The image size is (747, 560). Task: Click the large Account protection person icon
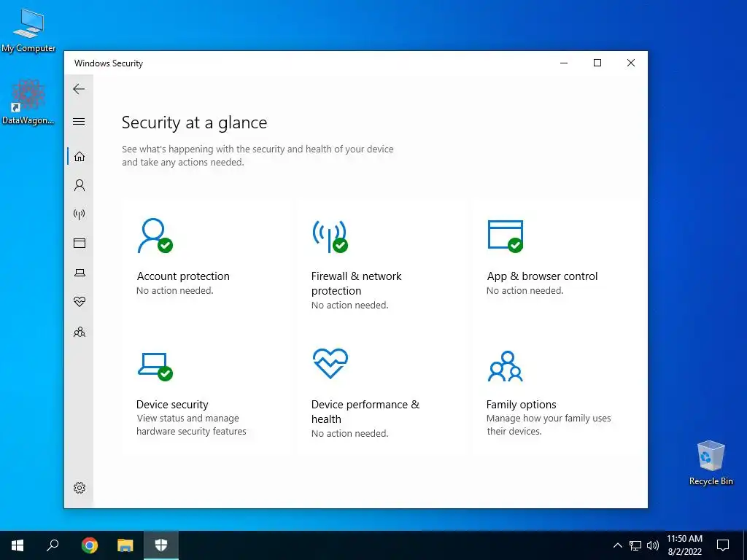[155, 236]
